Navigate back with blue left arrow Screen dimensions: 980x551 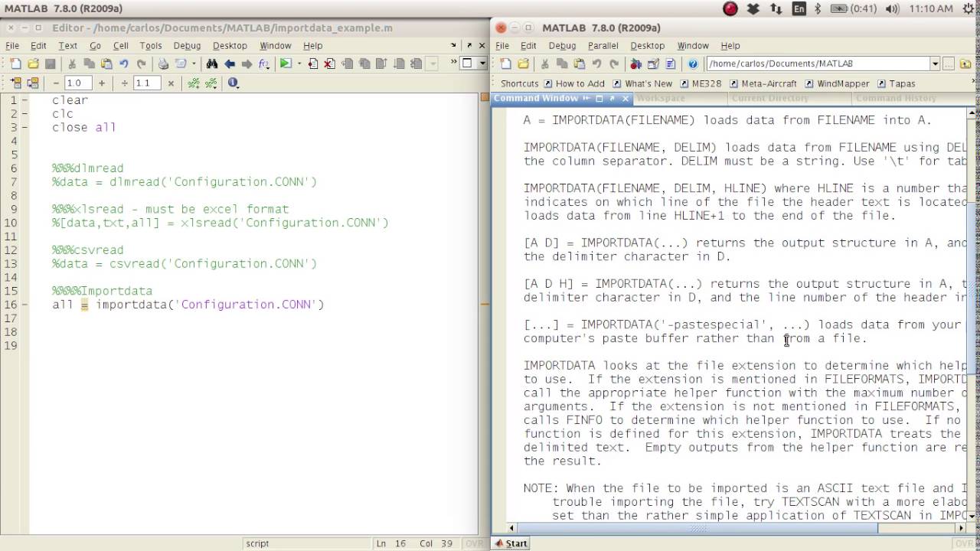[x=230, y=64]
